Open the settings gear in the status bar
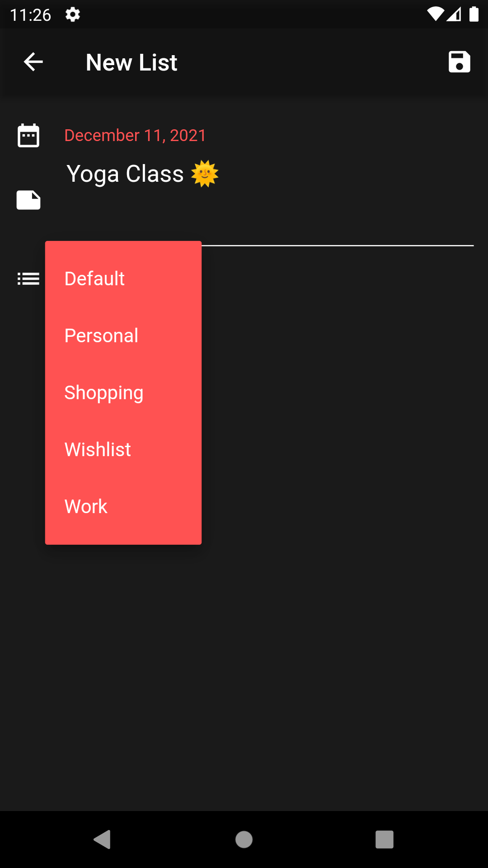 pyautogui.click(x=74, y=14)
